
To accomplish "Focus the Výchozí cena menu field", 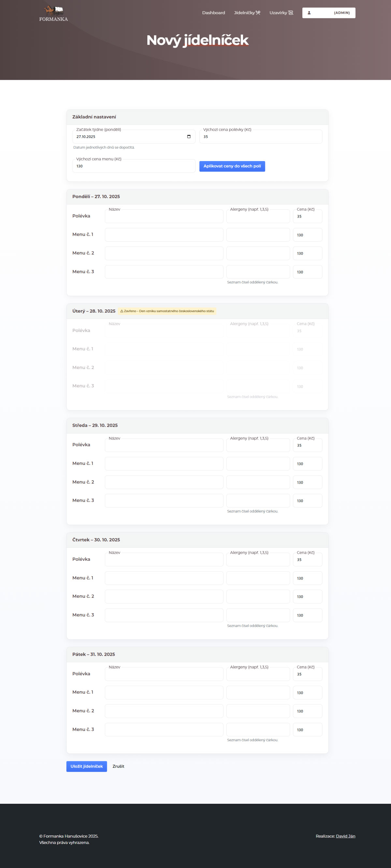I will [x=134, y=166].
